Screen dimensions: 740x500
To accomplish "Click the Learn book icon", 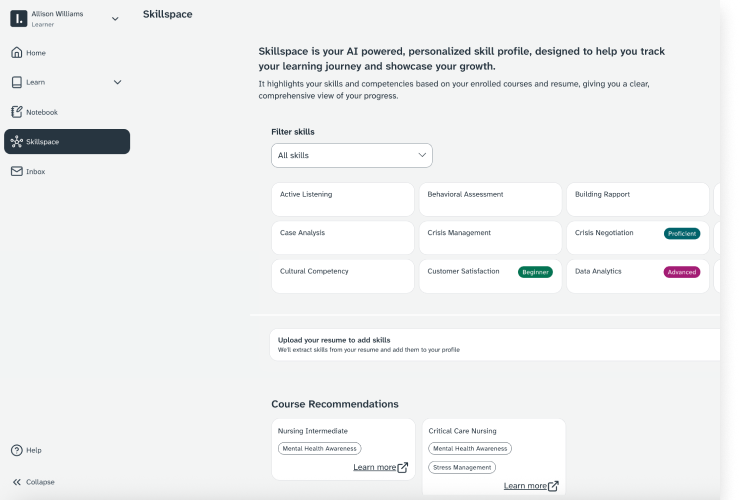I will click(17, 82).
